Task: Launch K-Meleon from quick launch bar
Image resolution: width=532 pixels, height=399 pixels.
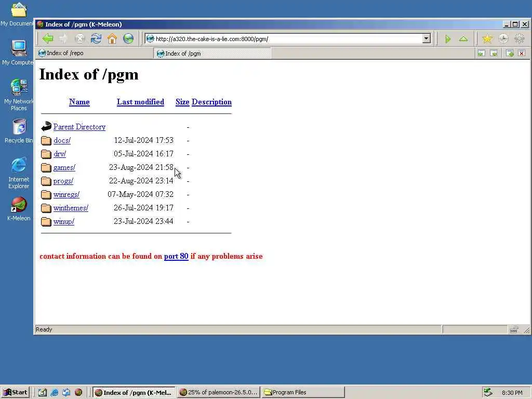Action: click(x=78, y=393)
